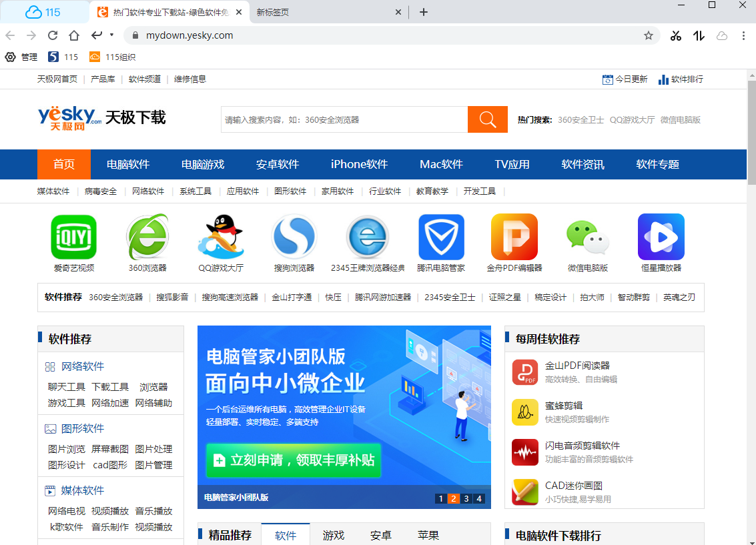Screen dimensions: 756x545
Task: Click the orange search magnifier button
Action: coord(488,119)
